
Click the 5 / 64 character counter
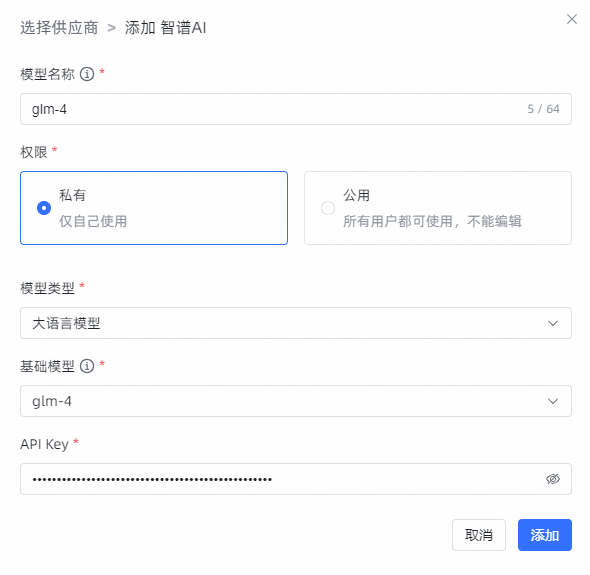tap(543, 109)
